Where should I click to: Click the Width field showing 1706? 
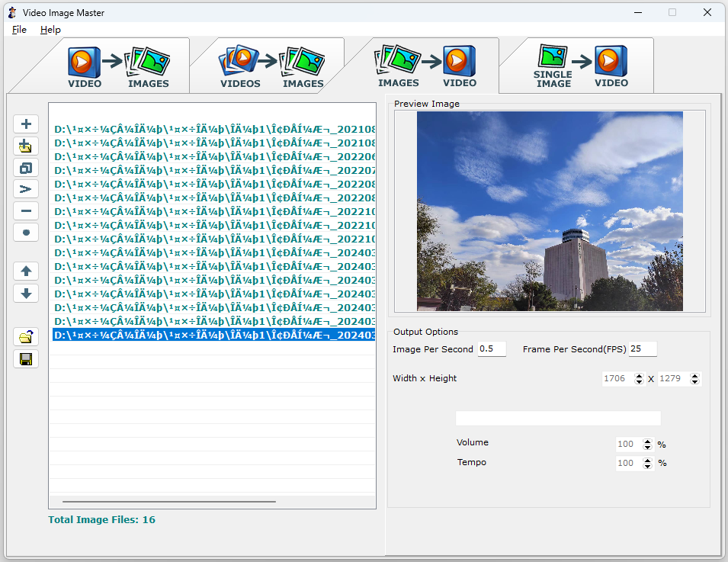click(618, 378)
